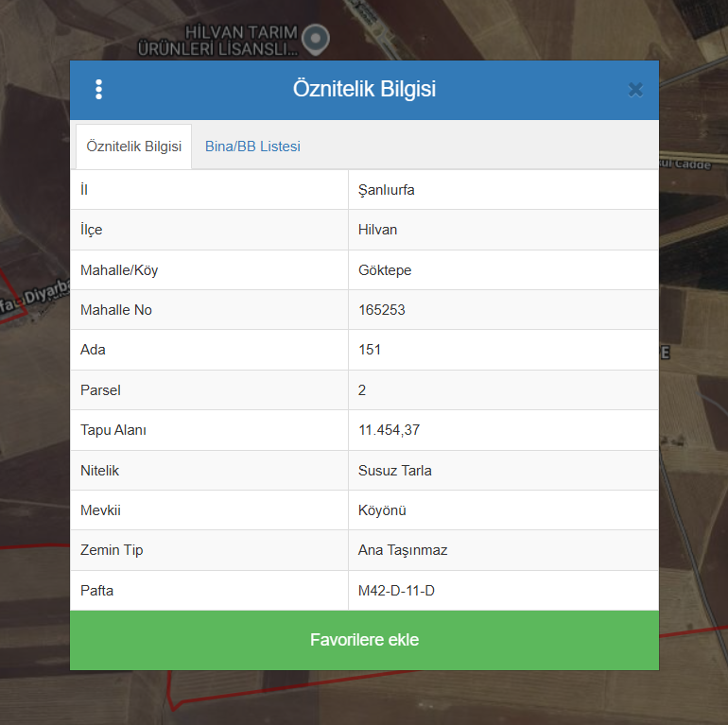Click the Ana Taşınmaz Zemin Tip value
Image resolution: width=728 pixels, height=725 pixels.
coord(403,550)
